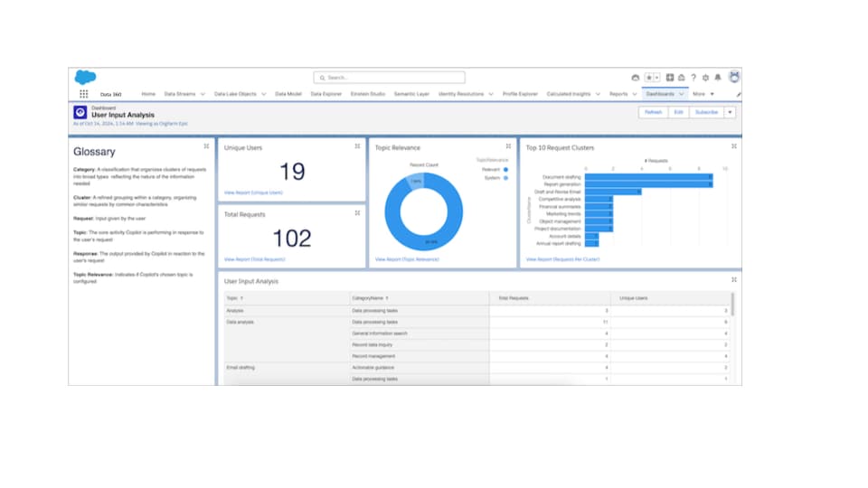
Task: Open the Data Lake Objects tab
Action: [235, 94]
